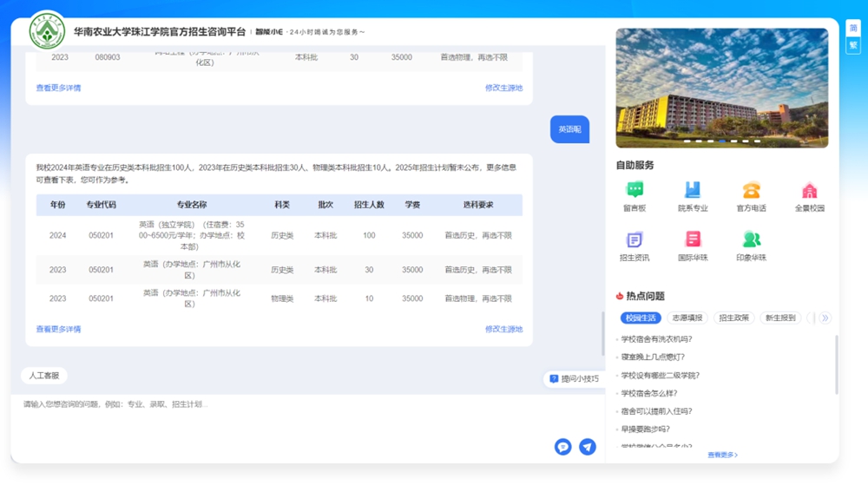Click the 人工客服 human service button
The height and width of the screenshot is (485, 868).
[x=43, y=376]
